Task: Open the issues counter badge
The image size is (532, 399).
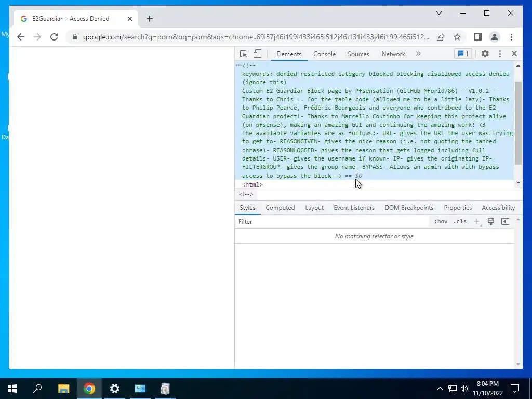Action: pyautogui.click(x=463, y=54)
